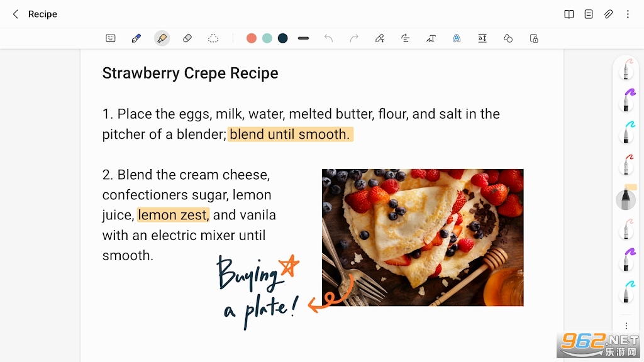This screenshot has width=644, height=362.
Task: Open the shape auto-fix tool
Action: [508, 38]
